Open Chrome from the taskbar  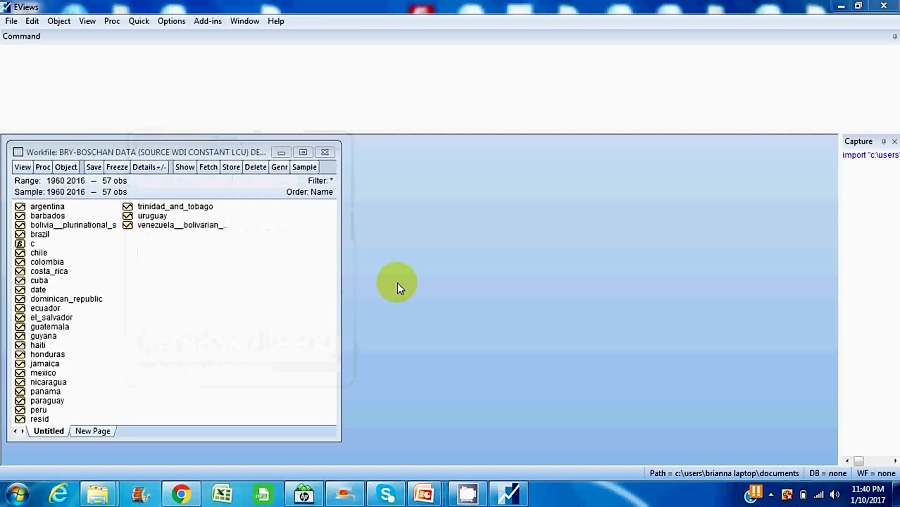point(181,494)
